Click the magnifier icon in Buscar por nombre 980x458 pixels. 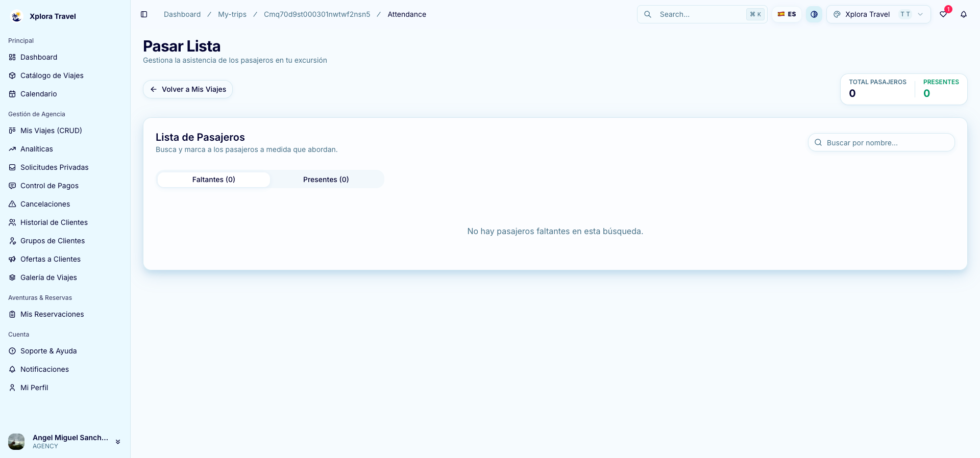pyautogui.click(x=818, y=143)
